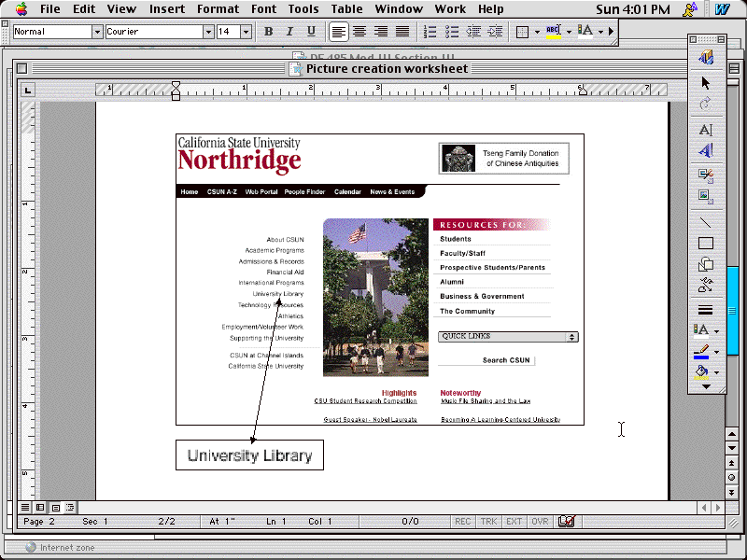The width and height of the screenshot is (747, 560).
Task: Click the Insert Picture icon
Action: click(x=706, y=196)
